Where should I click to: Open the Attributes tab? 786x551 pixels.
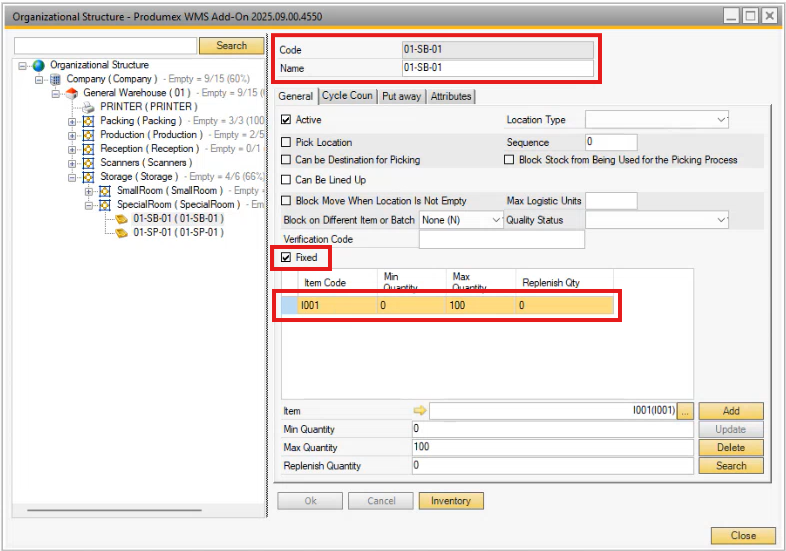point(450,96)
